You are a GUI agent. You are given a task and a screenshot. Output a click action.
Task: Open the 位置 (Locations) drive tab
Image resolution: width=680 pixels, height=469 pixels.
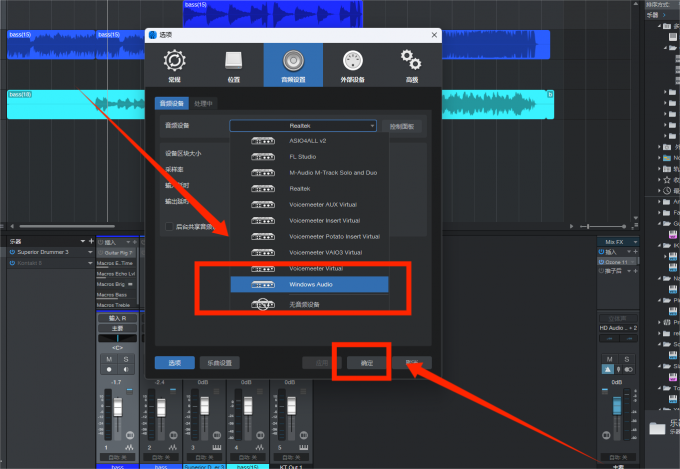pyautogui.click(x=234, y=65)
